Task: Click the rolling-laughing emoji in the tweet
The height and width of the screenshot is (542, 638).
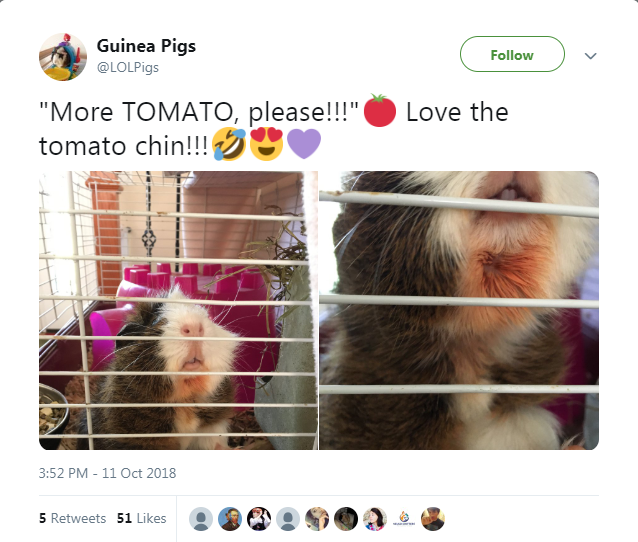Action: (x=229, y=144)
